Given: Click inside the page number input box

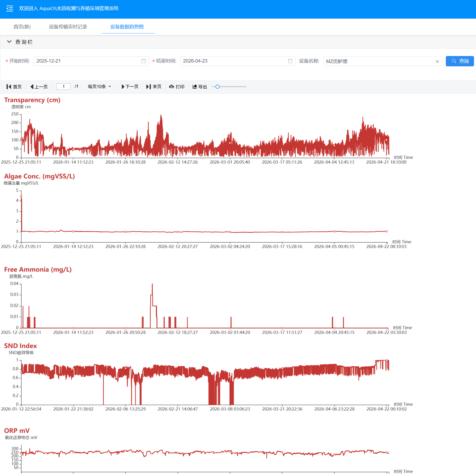Looking at the screenshot, I should 63,86.
